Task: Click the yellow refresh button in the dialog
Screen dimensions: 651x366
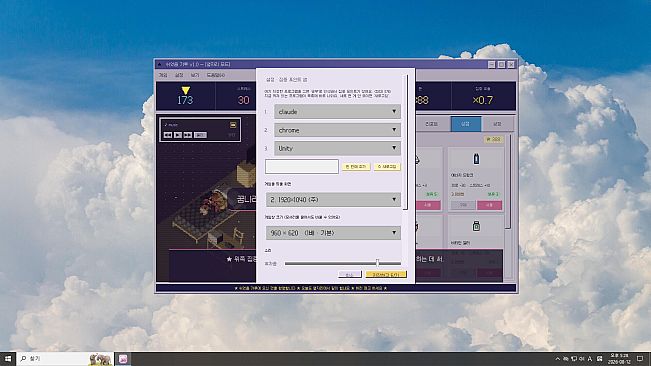Action: pyautogui.click(x=387, y=166)
